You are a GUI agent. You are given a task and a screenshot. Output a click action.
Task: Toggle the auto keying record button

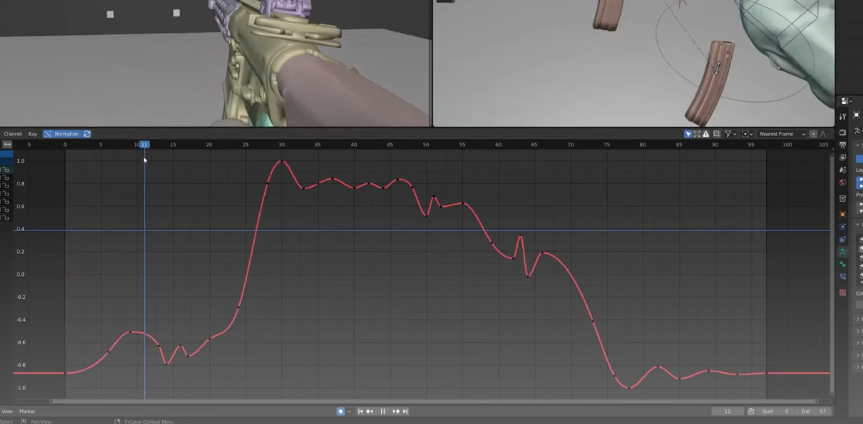(341, 411)
